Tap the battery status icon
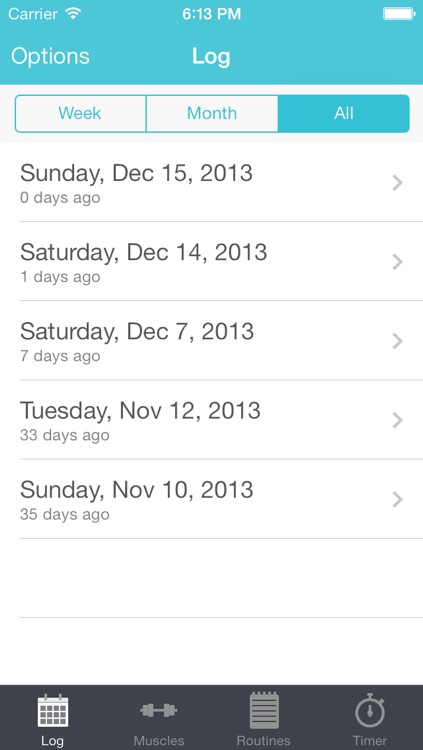Screen dimensions: 423x750 (399, 14)
